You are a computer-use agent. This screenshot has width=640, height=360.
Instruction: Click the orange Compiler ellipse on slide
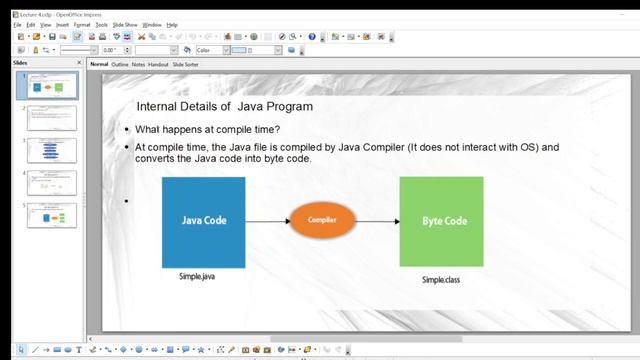pyautogui.click(x=322, y=220)
